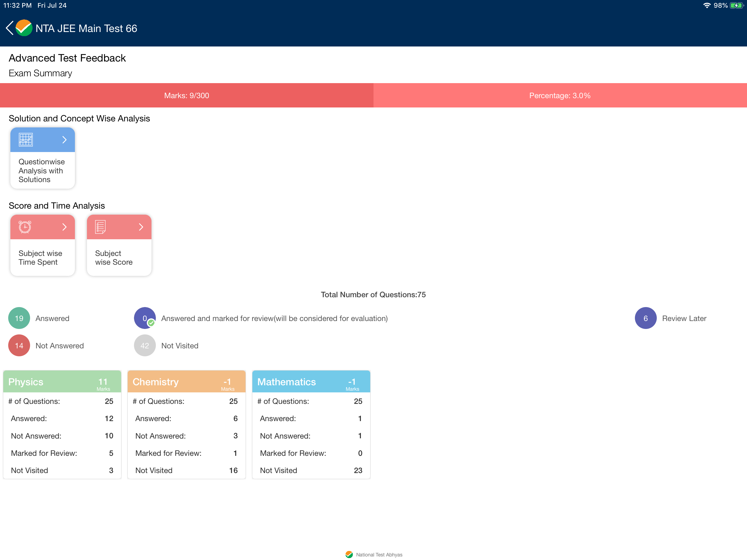The width and height of the screenshot is (747, 560).
Task: Click the red Marks 9/300 progress bar
Action: coord(186,95)
